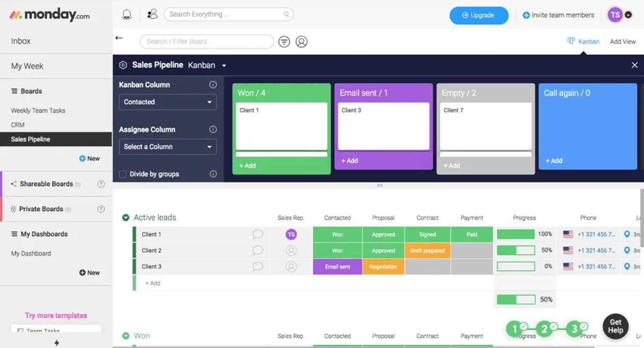Open location pin for Client 1
Viewport: 644px width, 348px height.
click(x=627, y=234)
